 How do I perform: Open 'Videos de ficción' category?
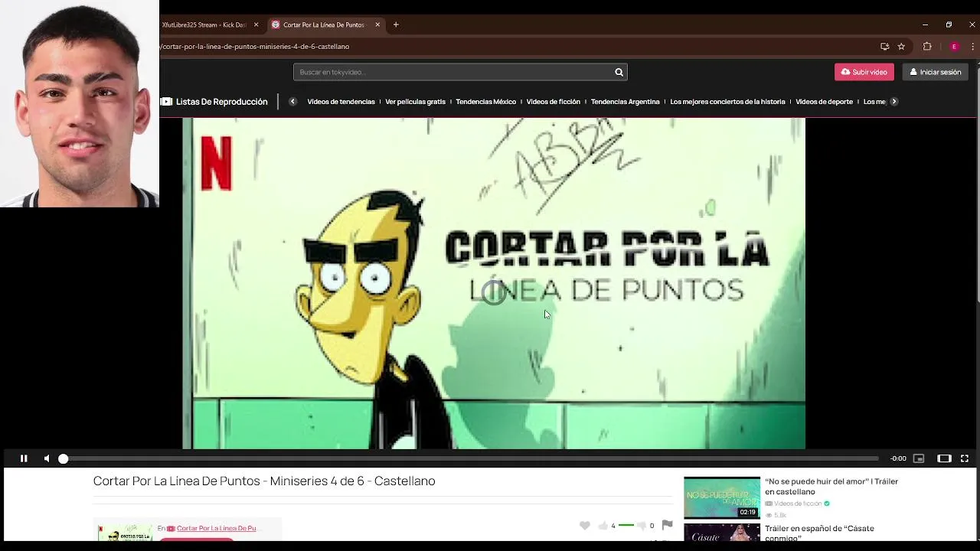pos(553,102)
